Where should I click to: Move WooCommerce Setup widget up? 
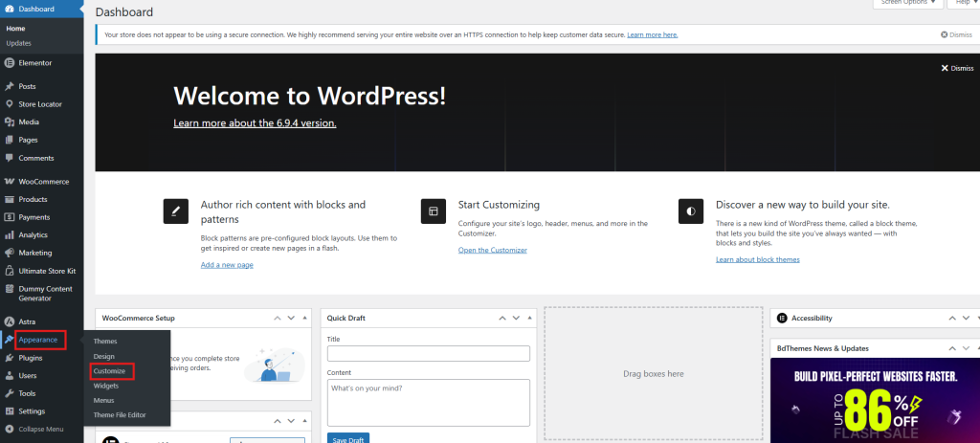(x=278, y=318)
